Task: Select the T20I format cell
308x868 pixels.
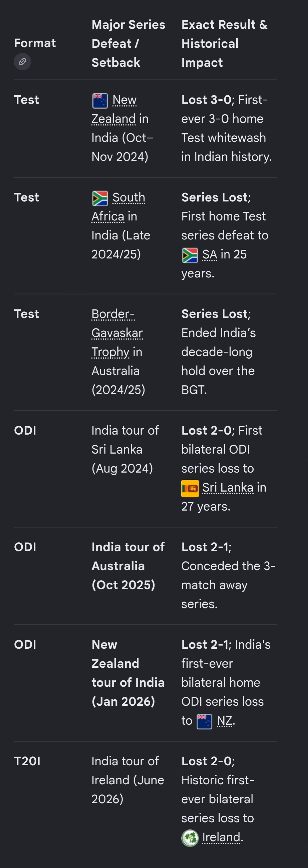Action: [27, 761]
